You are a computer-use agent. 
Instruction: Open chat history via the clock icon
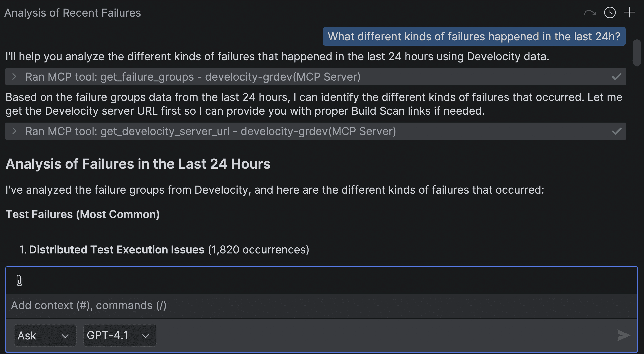[610, 13]
